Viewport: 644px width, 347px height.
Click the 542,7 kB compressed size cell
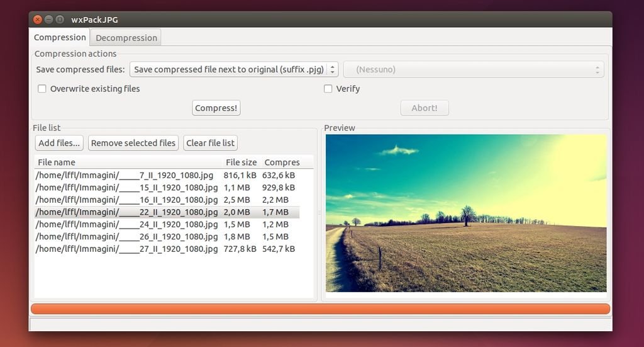click(x=279, y=249)
